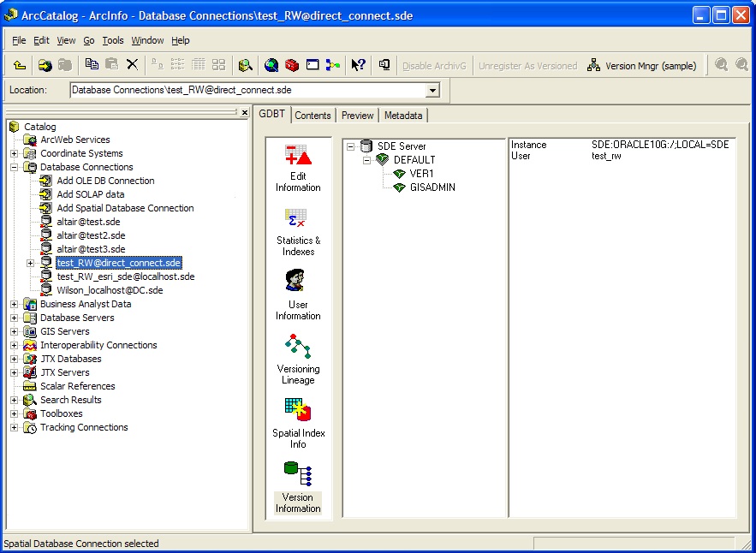This screenshot has width=756, height=553.
Task: Select the Scalar References item
Action: coord(78,387)
